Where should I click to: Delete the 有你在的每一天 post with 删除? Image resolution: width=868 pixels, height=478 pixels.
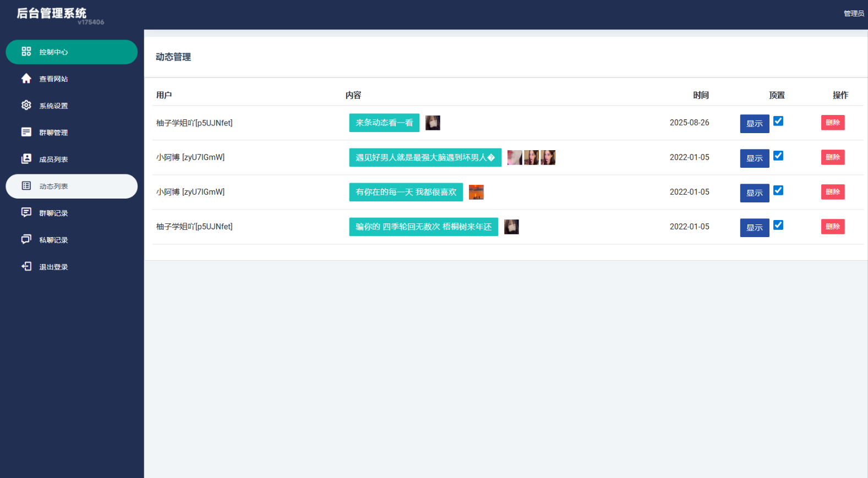point(832,192)
